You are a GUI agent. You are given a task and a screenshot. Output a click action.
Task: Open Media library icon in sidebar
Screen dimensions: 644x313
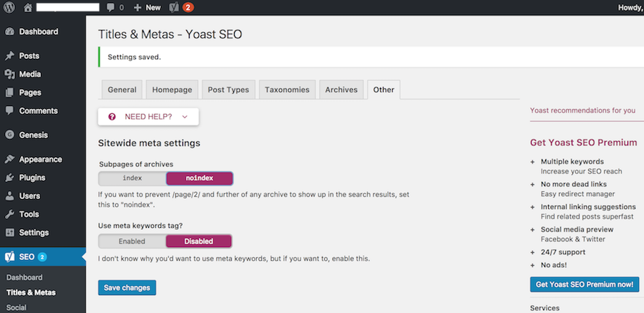pos(10,74)
